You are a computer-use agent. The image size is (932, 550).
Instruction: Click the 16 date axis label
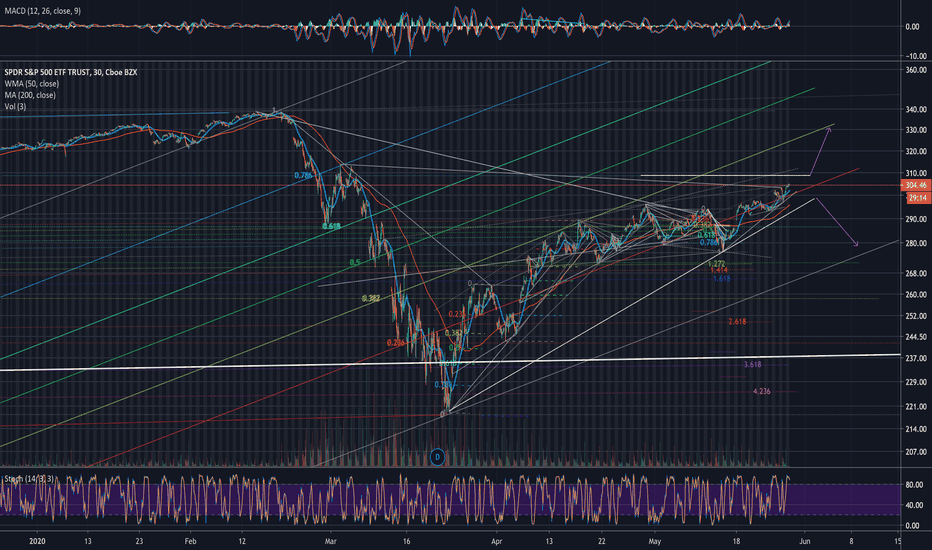pos(407,541)
